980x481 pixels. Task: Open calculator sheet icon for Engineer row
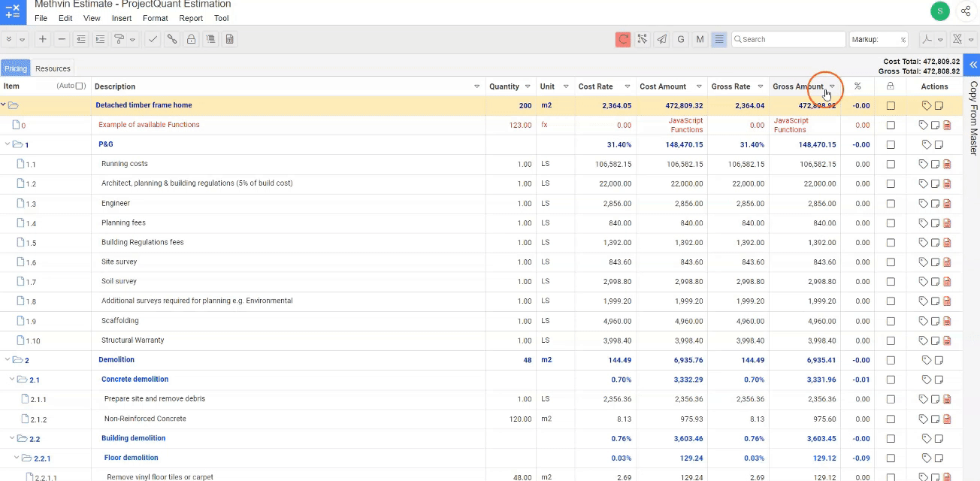click(947, 204)
